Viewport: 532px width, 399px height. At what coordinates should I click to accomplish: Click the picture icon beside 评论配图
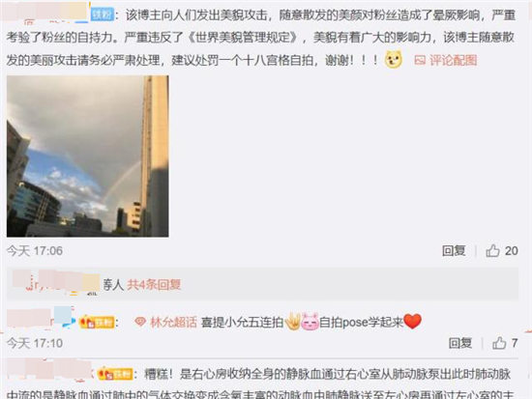pos(420,60)
